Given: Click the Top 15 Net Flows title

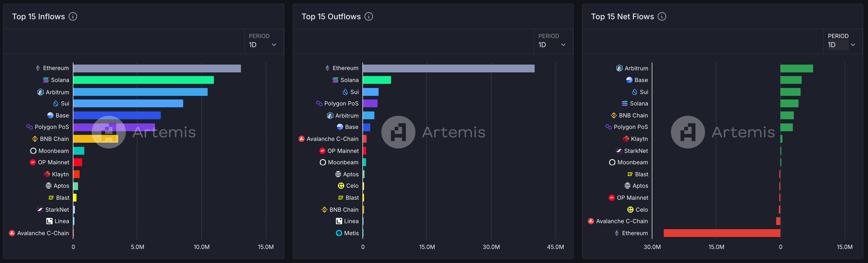Looking at the screenshot, I should [x=622, y=16].
